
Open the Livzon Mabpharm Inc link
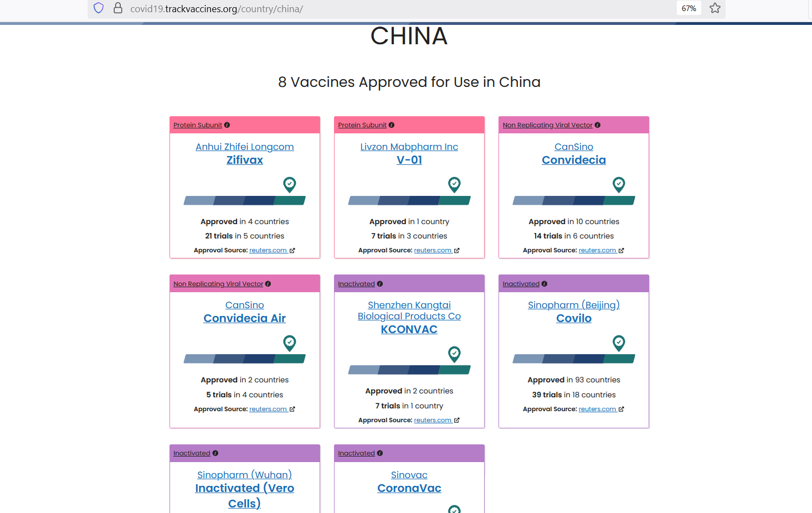[x=409, y=147]
